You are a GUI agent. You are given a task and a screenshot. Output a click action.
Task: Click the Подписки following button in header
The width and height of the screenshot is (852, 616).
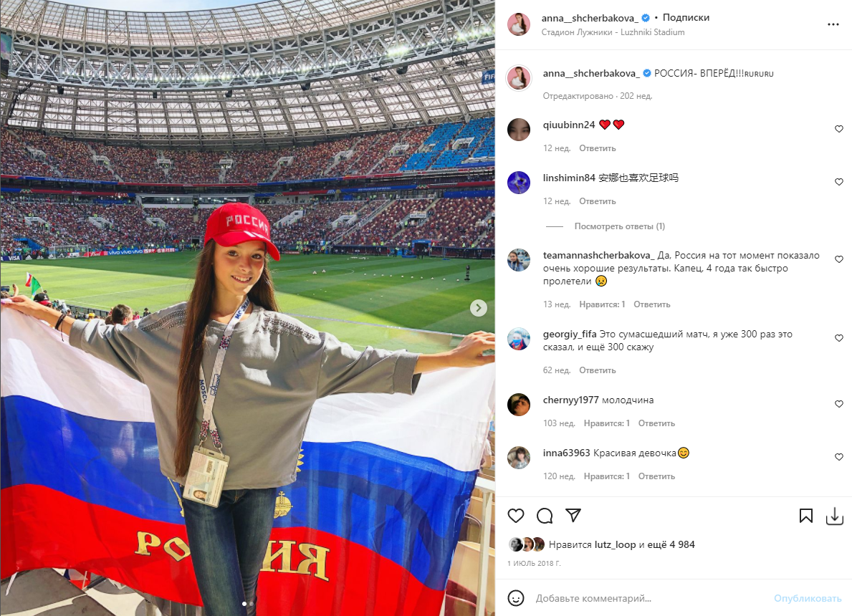686,17
